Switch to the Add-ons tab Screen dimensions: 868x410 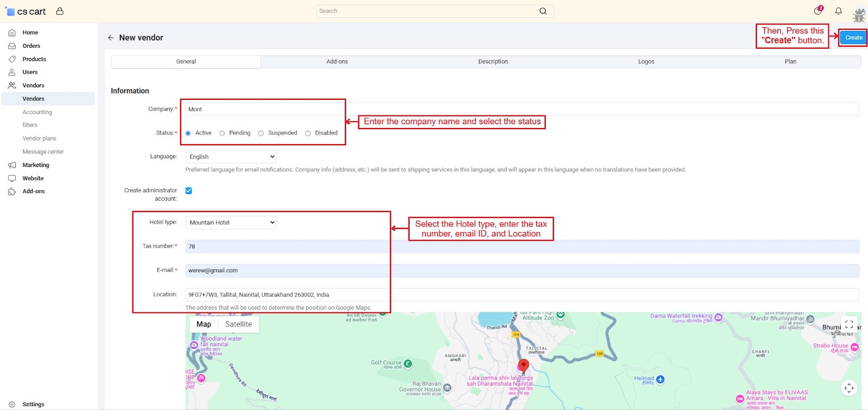pyautogui.click(x=337, y=62)
